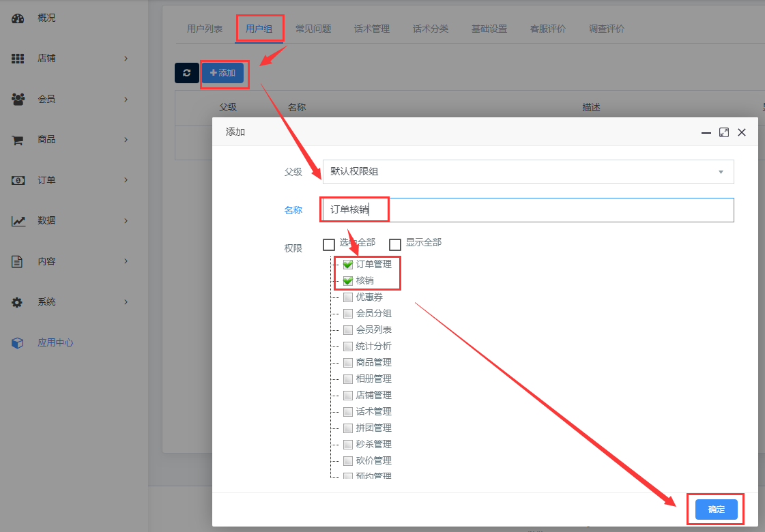Tick the 选中全部 checkbox
765x532 pixels.
pyautogui.click(x=329, y=244)
